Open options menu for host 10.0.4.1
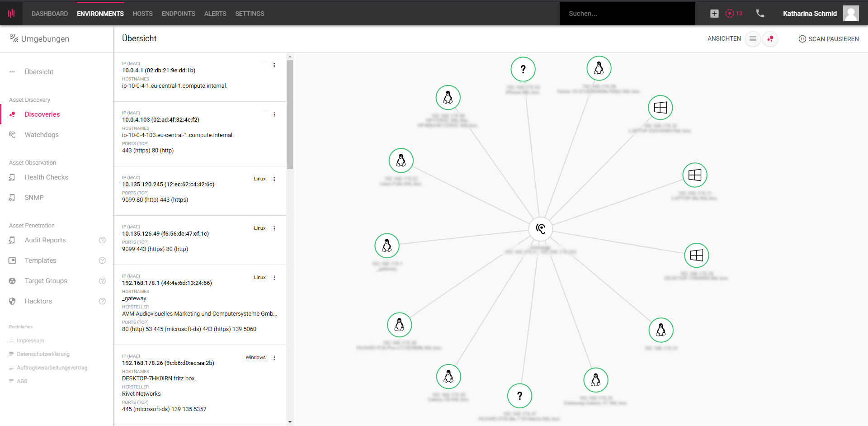 coord(274,65)
